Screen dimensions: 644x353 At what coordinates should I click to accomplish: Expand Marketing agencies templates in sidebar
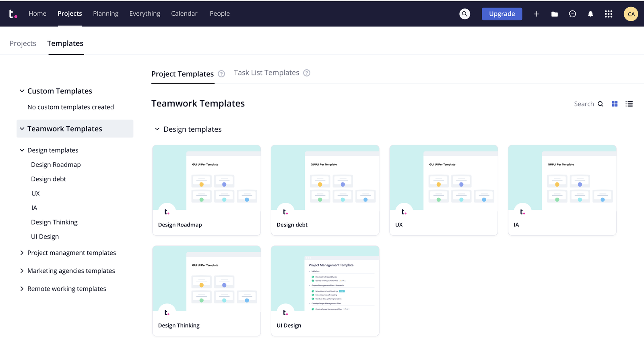(22, 271)
